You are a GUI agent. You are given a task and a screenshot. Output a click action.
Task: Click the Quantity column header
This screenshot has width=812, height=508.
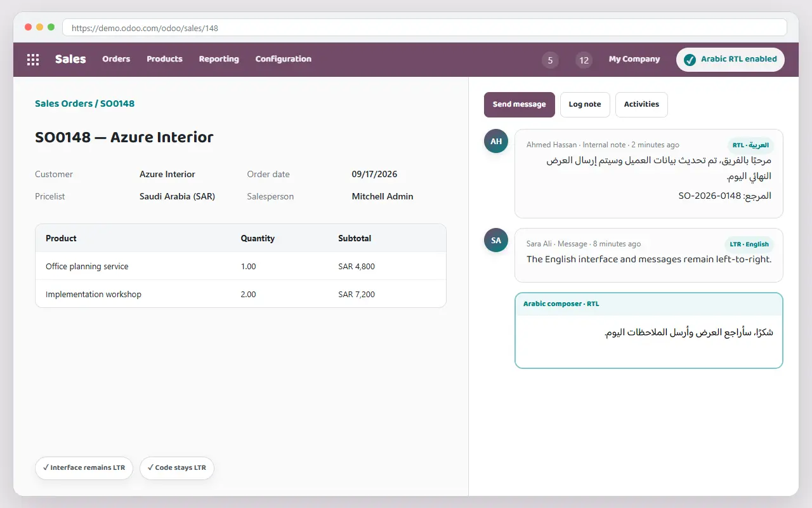pos(258,239)
